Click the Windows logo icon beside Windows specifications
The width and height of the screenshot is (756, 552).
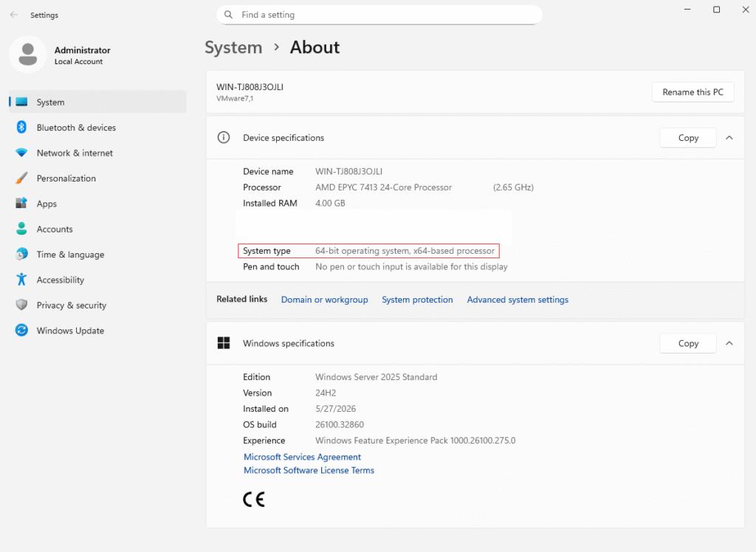[x=224, y=343]
